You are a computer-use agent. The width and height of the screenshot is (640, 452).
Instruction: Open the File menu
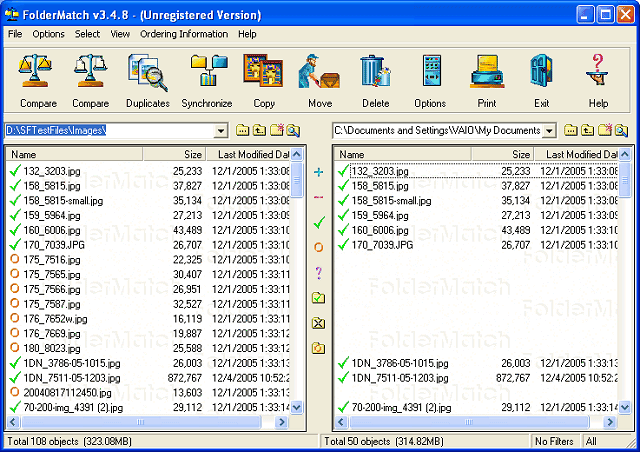tap(15, 34)
